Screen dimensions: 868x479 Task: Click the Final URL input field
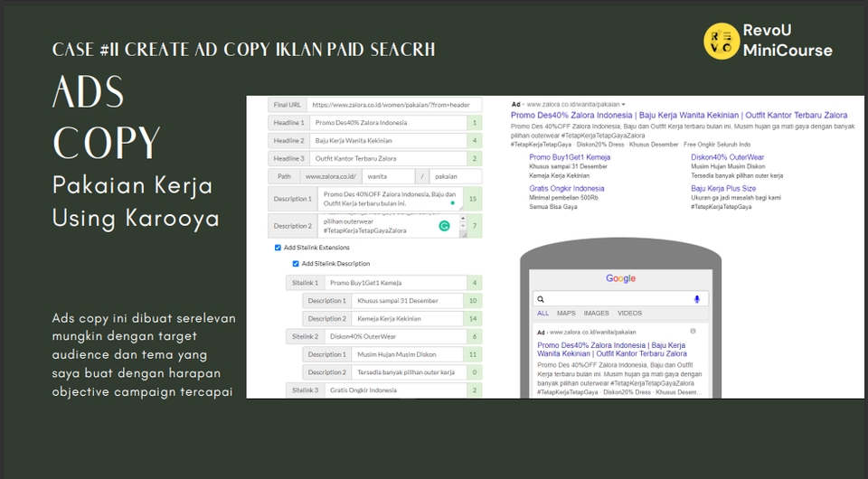[x=393, y=105]
